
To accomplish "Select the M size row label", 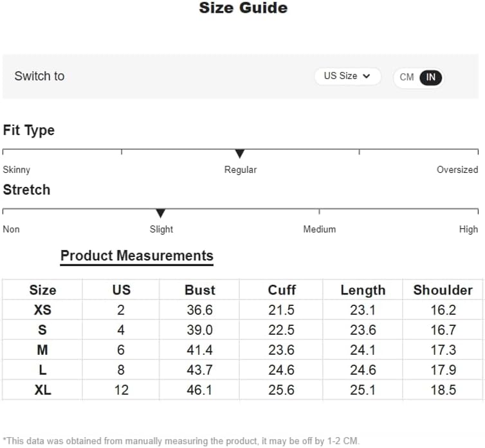I will coord(42,350).
